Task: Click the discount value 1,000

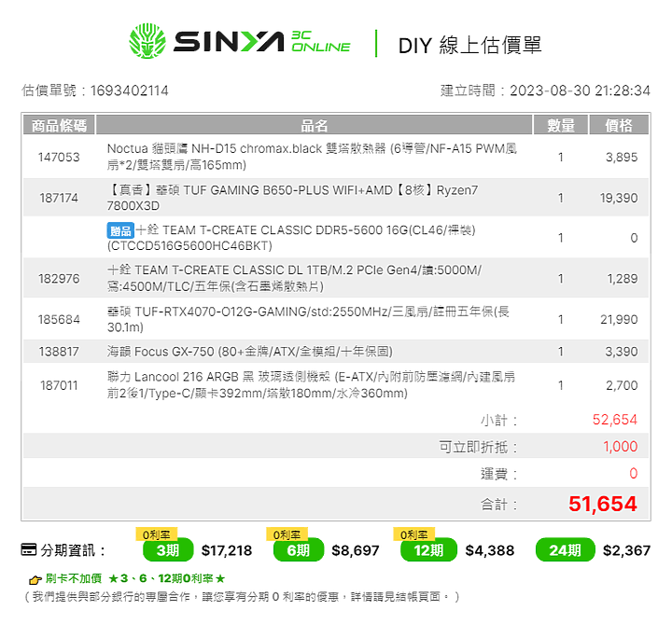Action: tap(620, 447)
